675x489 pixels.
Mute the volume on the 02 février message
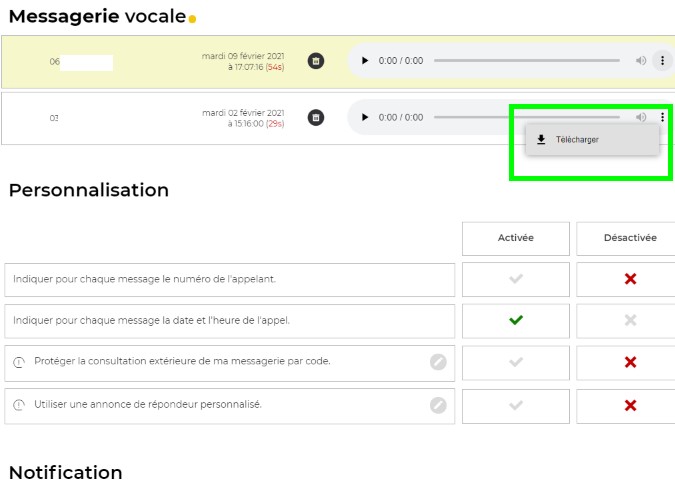(641, 117)
